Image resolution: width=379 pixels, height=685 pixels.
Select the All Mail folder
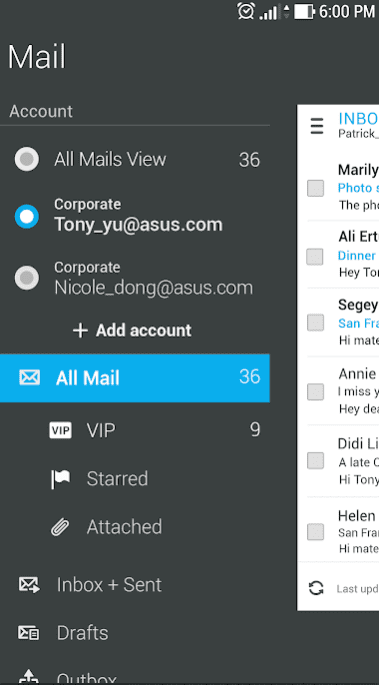click(x=135, y=378)
